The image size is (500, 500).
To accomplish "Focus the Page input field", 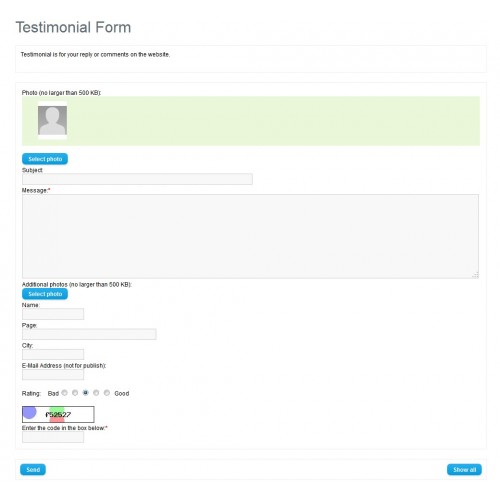I will coord(89,334).
